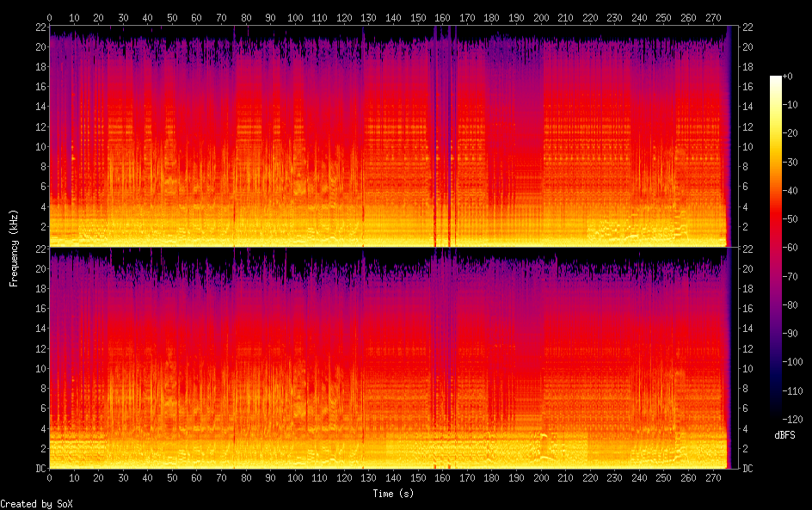Click the upper channel spectrogram plot
The height and width of the screenshot is (510, 812).
point(394,136)
